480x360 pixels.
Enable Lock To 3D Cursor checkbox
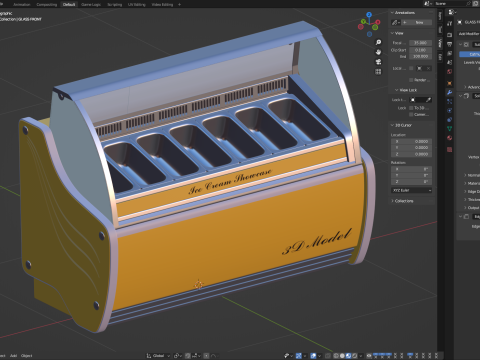point(411,108)
